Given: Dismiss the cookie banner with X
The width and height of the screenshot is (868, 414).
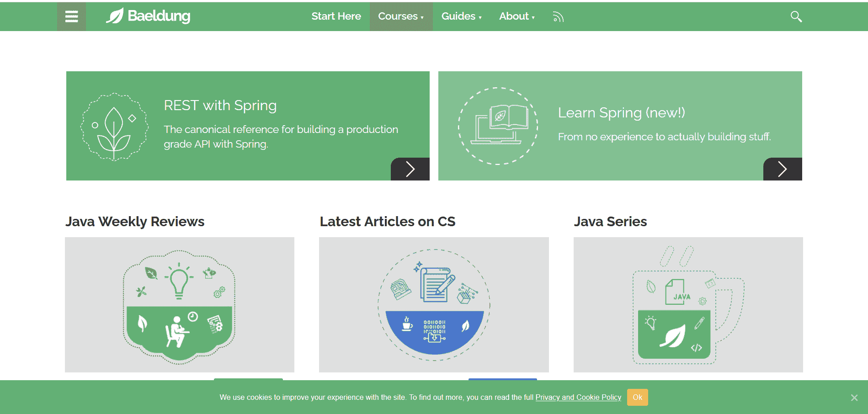Looking at the screenshot, I should pyautogui.click(x=854, y=398).
